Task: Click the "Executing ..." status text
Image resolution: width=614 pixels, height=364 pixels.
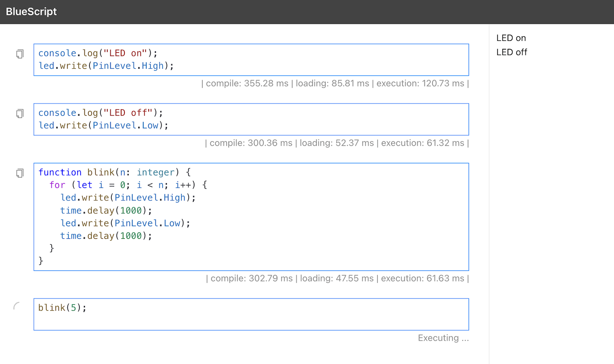Action: (443, 338)
